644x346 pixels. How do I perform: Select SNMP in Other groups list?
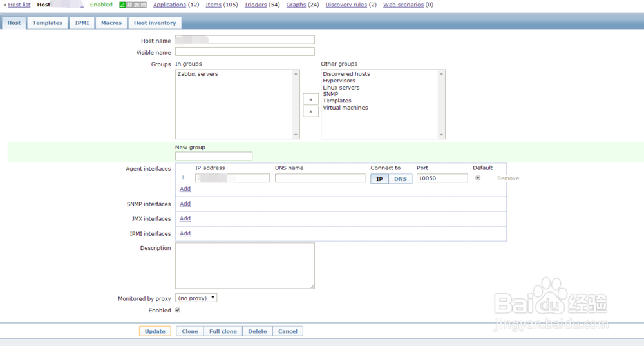pos(330,94)
